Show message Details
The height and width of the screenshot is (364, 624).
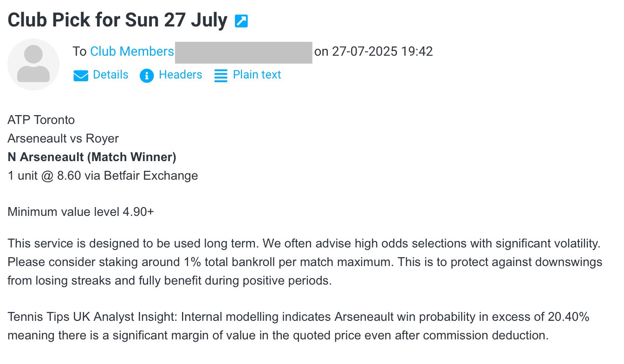110,75
